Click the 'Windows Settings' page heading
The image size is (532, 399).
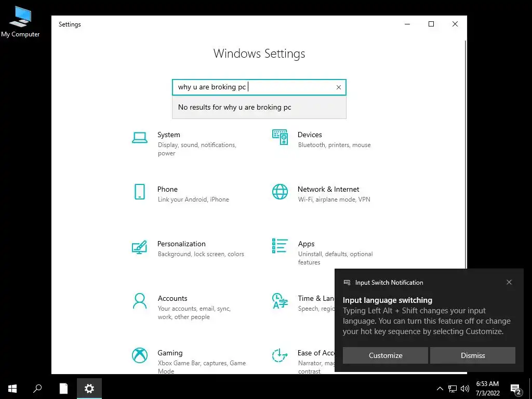click(259, 54)
